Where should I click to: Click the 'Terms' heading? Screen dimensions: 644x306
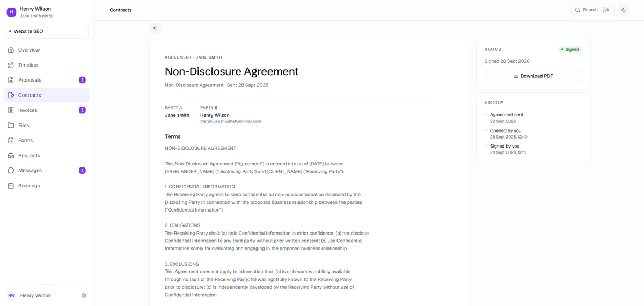173,136
